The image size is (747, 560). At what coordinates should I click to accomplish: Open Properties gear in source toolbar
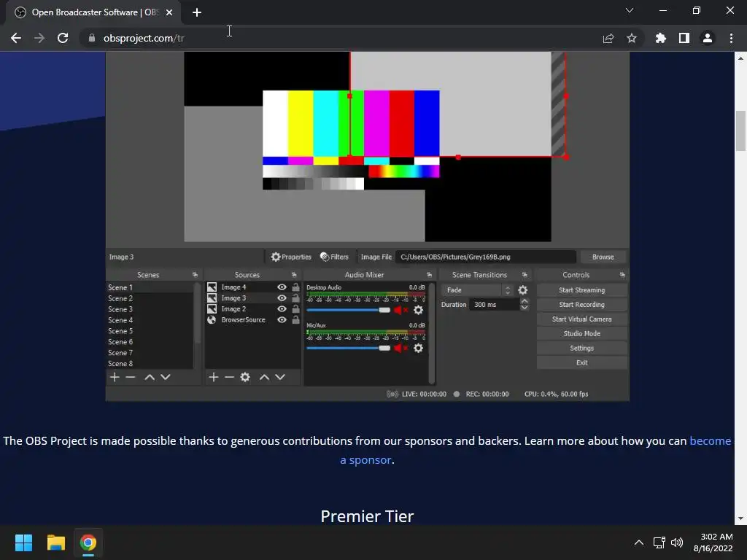click(x=291, y=257)
